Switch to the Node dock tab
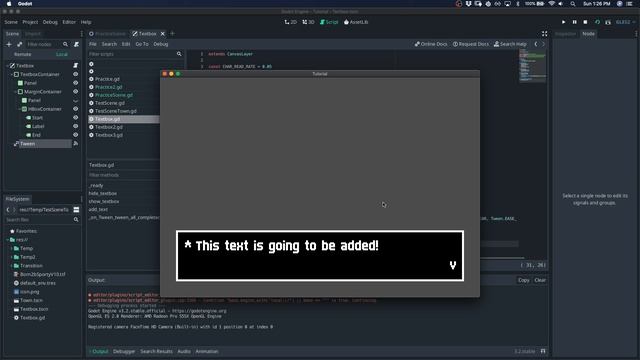 pyautogui.click(x=589, y=34)
